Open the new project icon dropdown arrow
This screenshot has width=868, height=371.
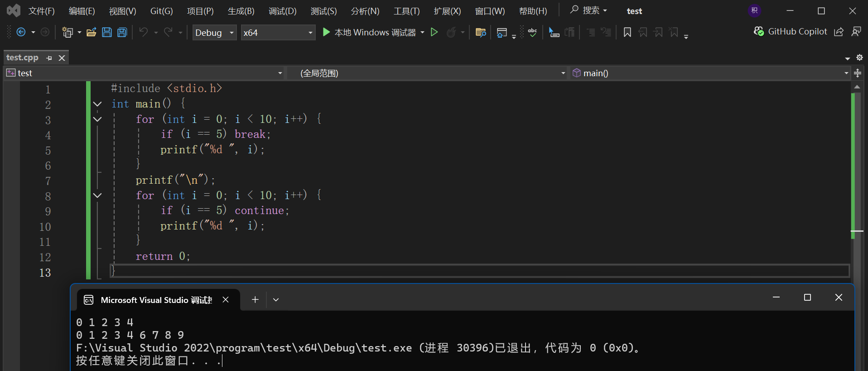(79, 32)
